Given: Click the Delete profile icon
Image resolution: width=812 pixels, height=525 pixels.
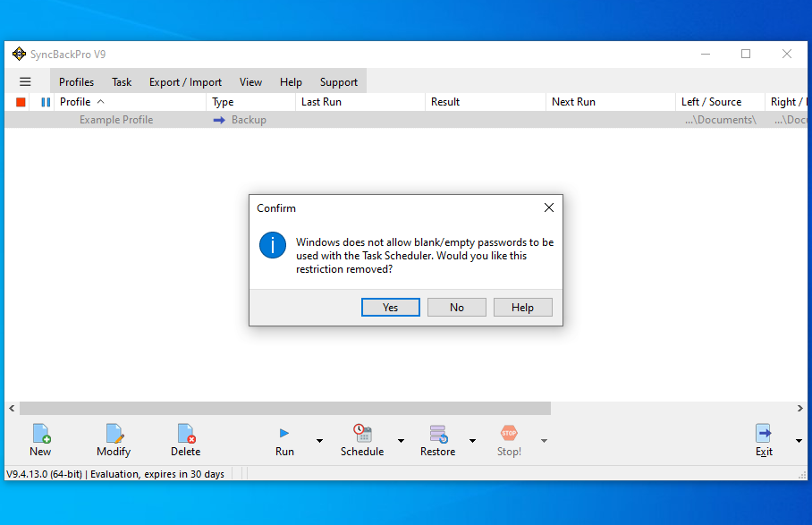Looking at the screenshot, I should click(186, 434).
